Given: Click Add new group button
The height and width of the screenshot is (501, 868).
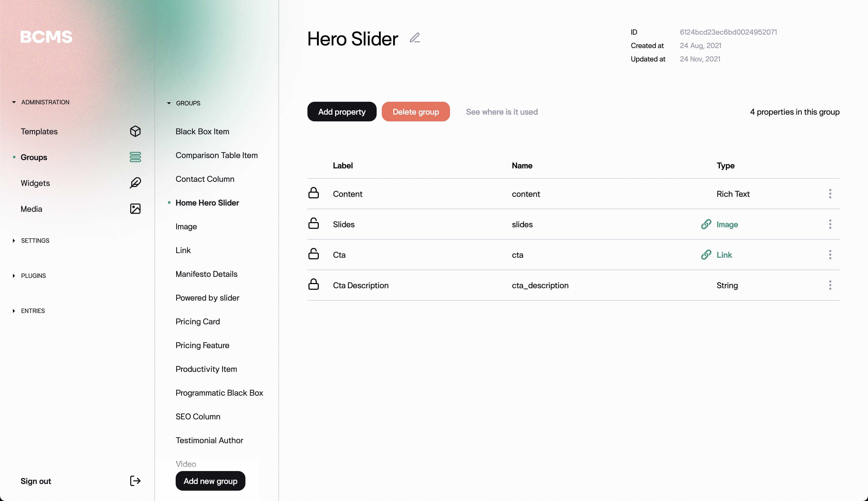Looking at the screenshot, I should click(x=210, y=481).
